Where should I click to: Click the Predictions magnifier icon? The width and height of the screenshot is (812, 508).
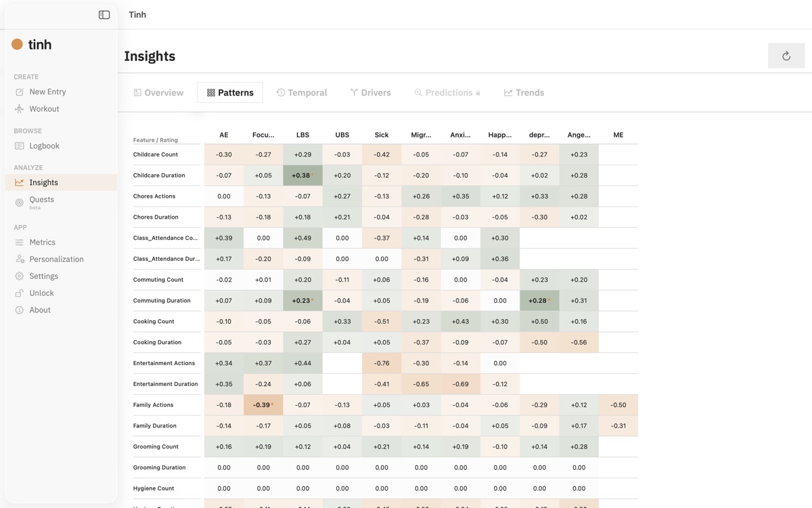point(418,93)
